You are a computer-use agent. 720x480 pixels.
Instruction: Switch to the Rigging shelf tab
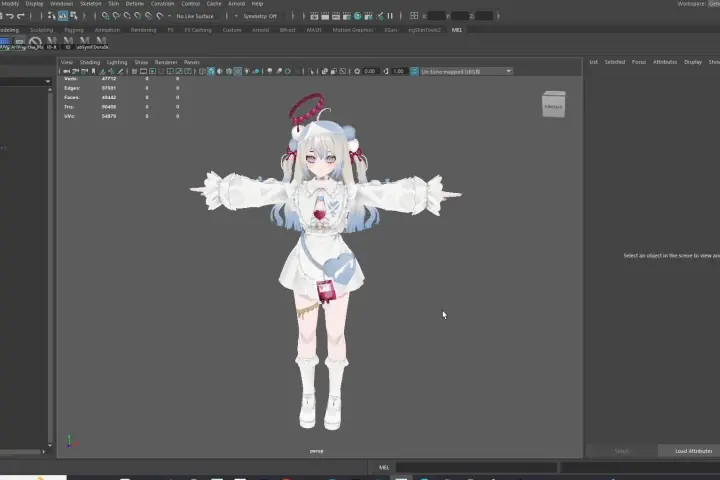click(74, 30)
